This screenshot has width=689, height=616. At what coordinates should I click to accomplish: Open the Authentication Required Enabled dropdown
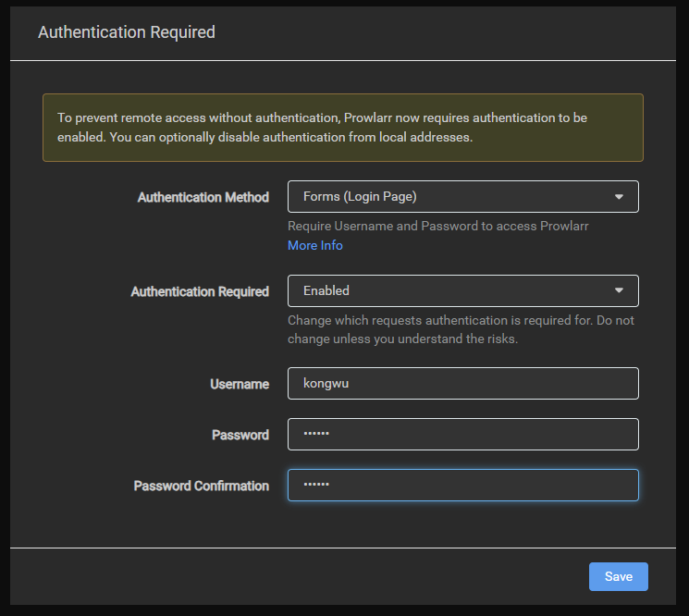pyautogui.click(x=463, y=290)
